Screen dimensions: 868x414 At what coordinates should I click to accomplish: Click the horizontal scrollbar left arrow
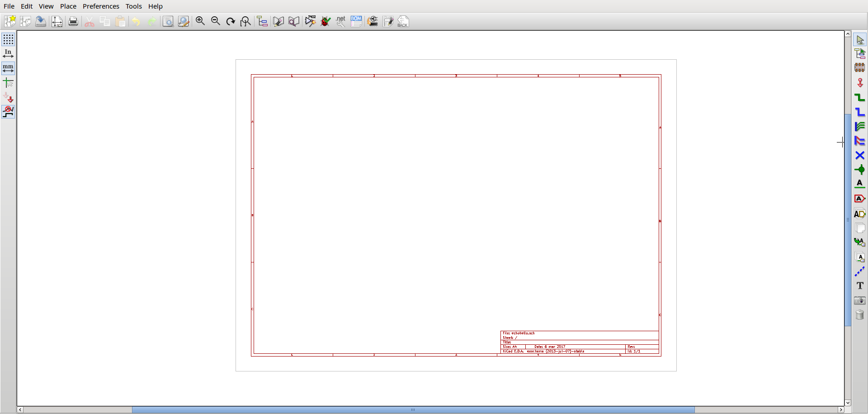(x=20, y=410)
